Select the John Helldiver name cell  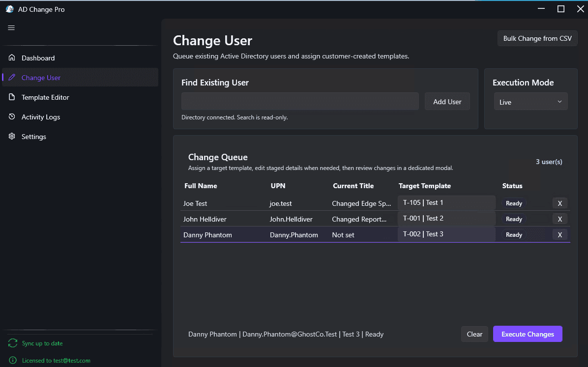click(205, 219)
